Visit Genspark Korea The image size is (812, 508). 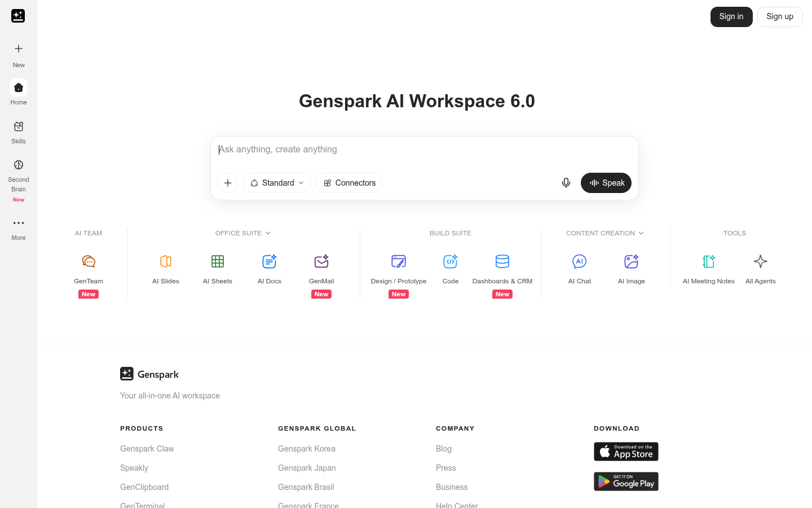[x=307, y=449]
